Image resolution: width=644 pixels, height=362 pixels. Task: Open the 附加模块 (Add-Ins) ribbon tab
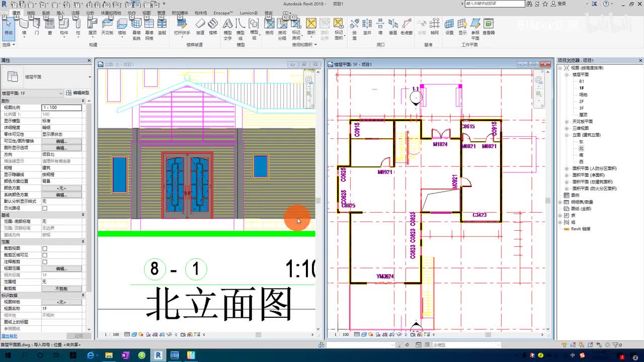click(x=180, y=13)
